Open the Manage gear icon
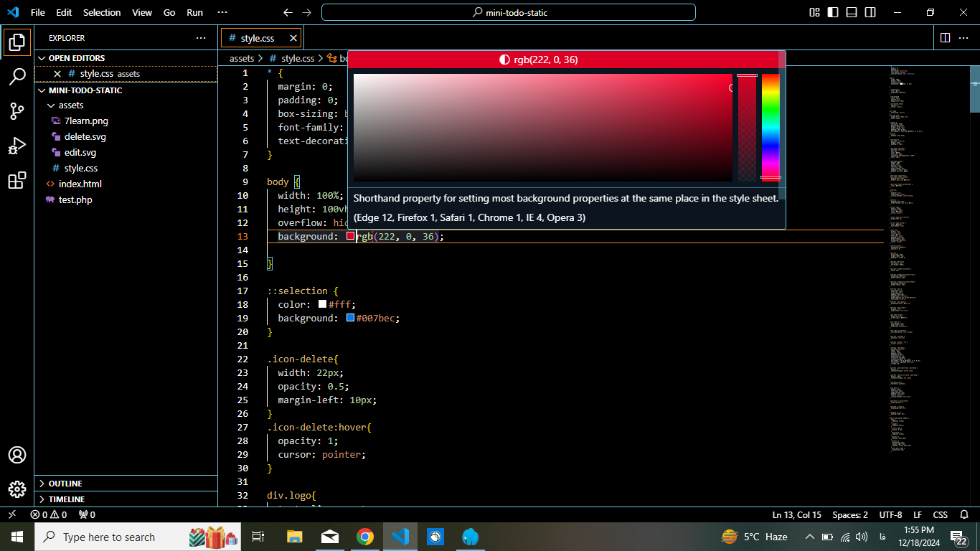The image size is (980, 551). [x=17, y=489]
